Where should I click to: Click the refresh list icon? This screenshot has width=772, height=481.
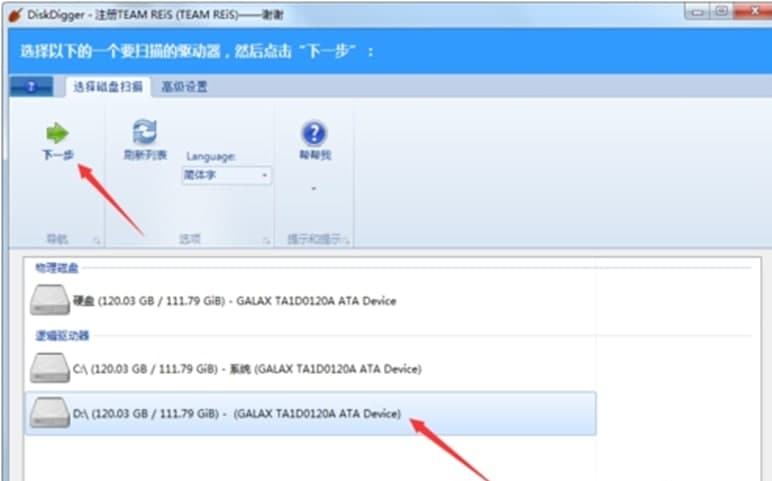pos(145,132)
